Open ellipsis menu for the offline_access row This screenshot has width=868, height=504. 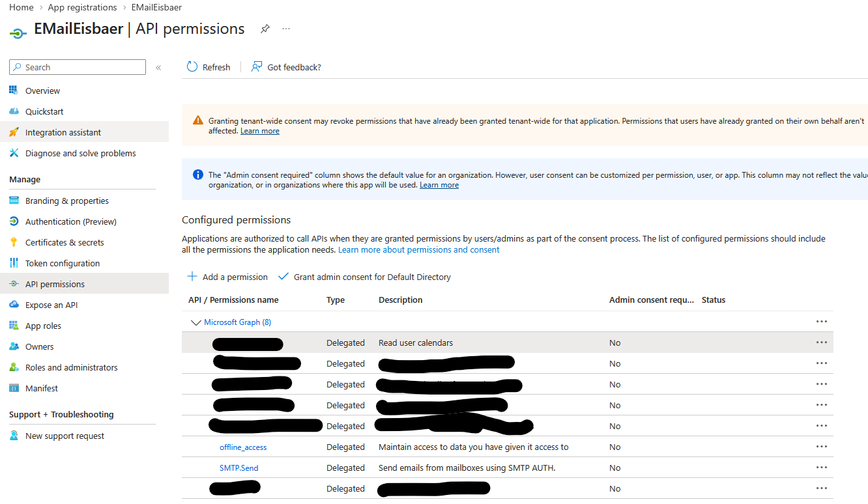(x=821, y=447)
